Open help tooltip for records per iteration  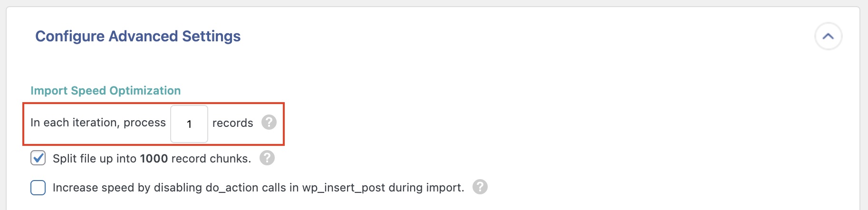click(269, 123)
